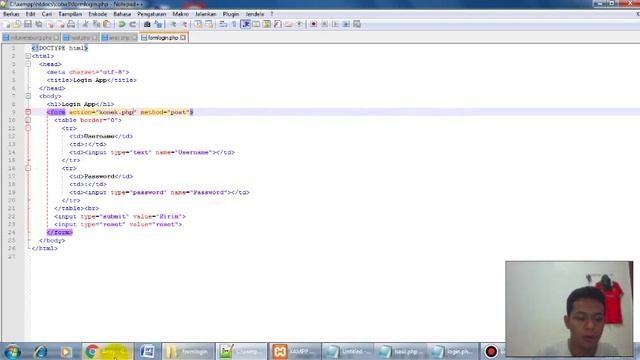Viewport: 640px width, 360px height.
Task: Open the Cari menu
Action: click(47, 14)
